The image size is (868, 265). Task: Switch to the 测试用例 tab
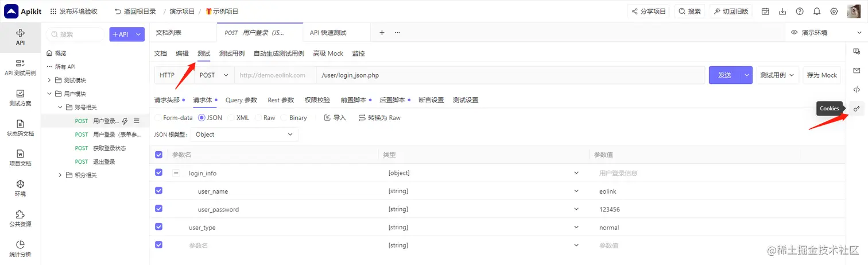click(232, 53)
